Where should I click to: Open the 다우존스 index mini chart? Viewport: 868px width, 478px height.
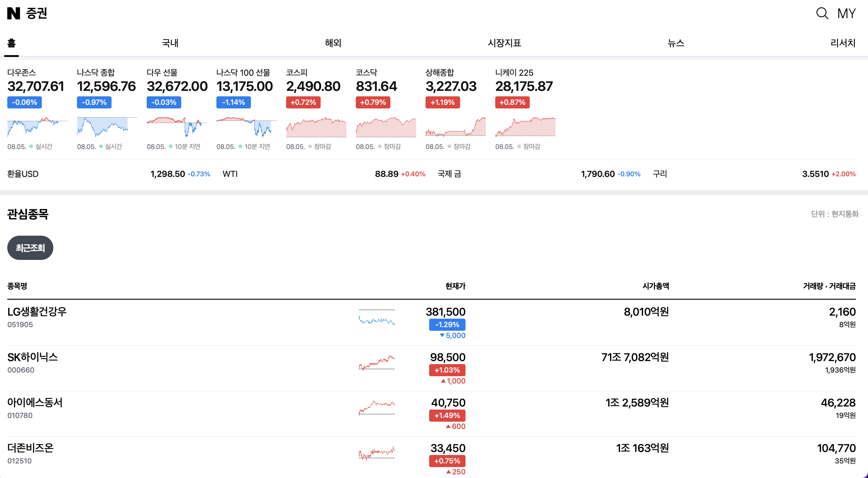(37, 127)
